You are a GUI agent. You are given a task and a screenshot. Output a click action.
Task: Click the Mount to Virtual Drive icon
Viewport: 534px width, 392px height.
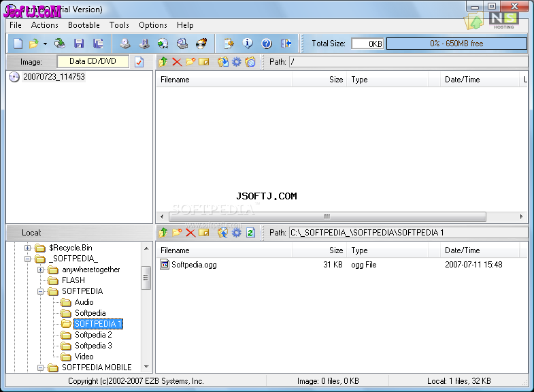pos(182,44)
